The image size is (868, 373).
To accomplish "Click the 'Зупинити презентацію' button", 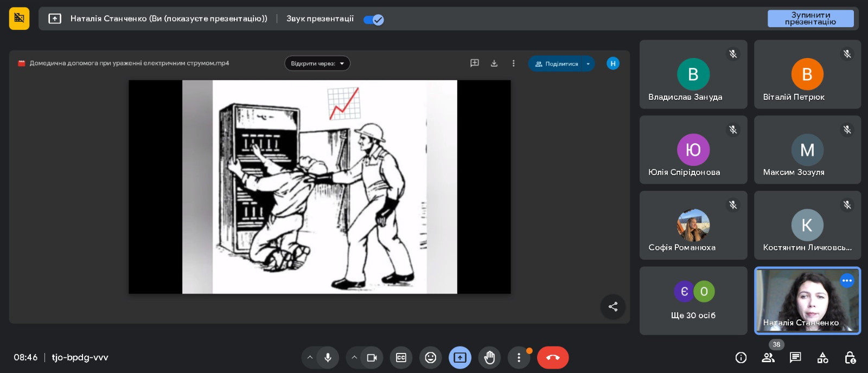I will click(810, 18).
